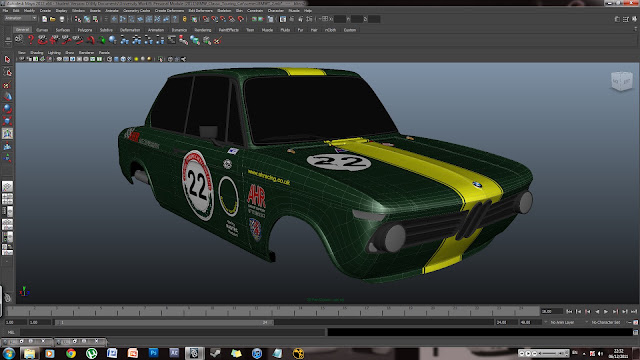Toggle the yellow use-all-lights viewport button
Image resolution: width=640 pixels, height=360 pixels.
tap(136, 59)
